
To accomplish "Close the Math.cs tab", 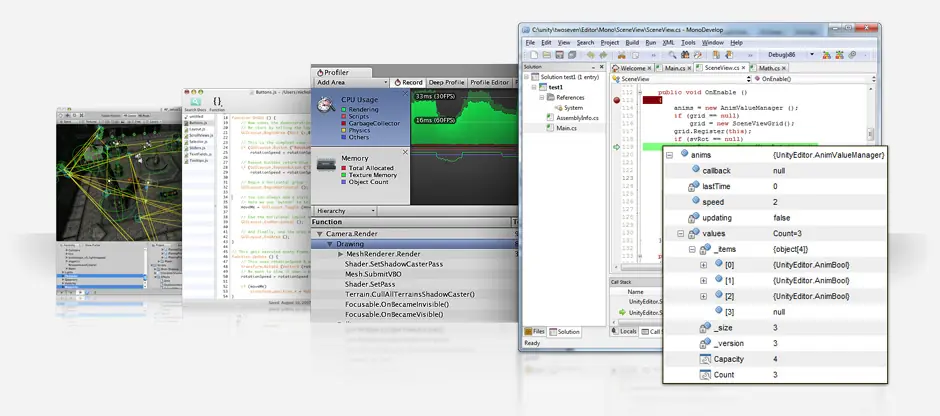I will coord(784,68).
